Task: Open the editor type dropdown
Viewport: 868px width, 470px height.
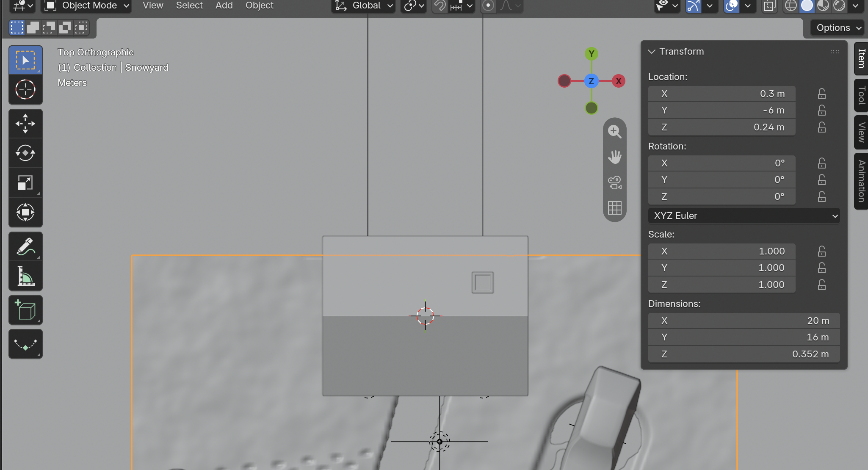Action: coord(23,6)
